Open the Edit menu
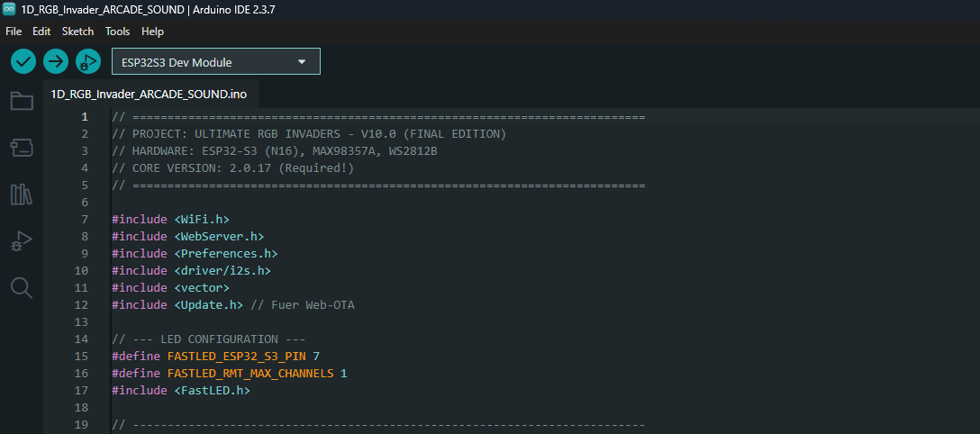This screenshot has height=434, width=980. coord(41,32)
